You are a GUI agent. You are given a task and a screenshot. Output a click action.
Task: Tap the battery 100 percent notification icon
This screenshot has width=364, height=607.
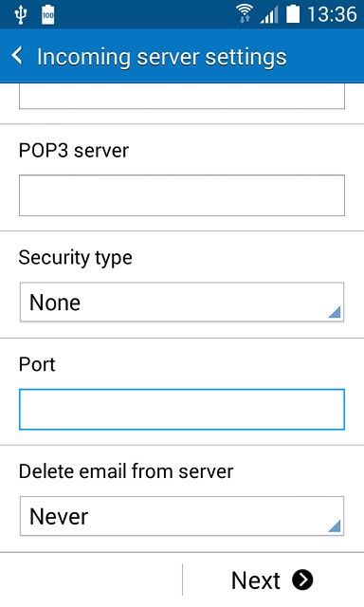pos(48,15)
